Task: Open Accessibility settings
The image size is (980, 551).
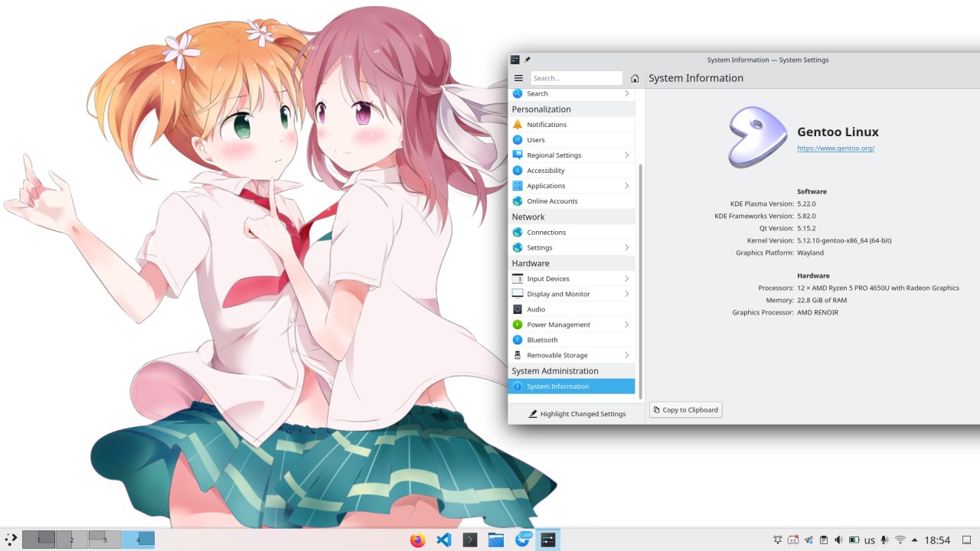Action: tap(571, 171)
